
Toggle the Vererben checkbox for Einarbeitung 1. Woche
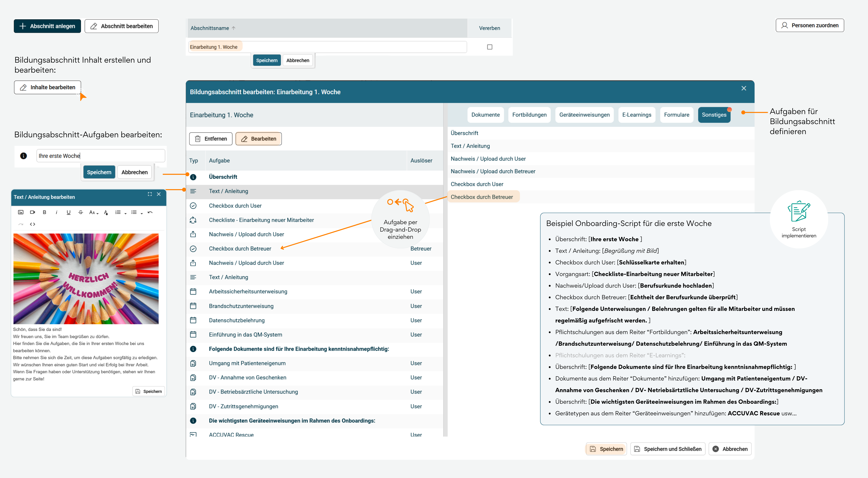click(x=490, y=47)
